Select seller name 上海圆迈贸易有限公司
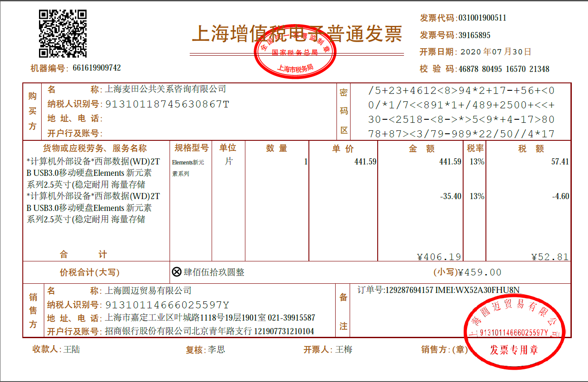 point(148,291)
